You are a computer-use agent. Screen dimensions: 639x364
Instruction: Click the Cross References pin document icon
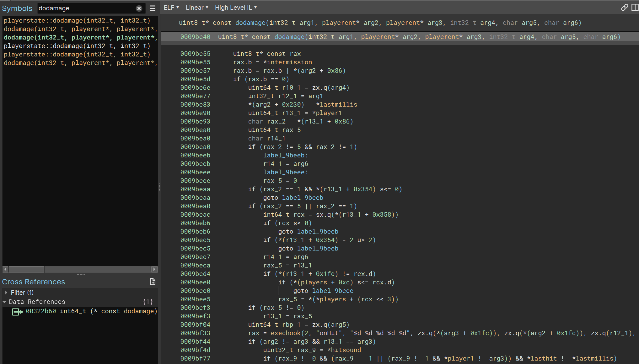(x=153, y=282)
